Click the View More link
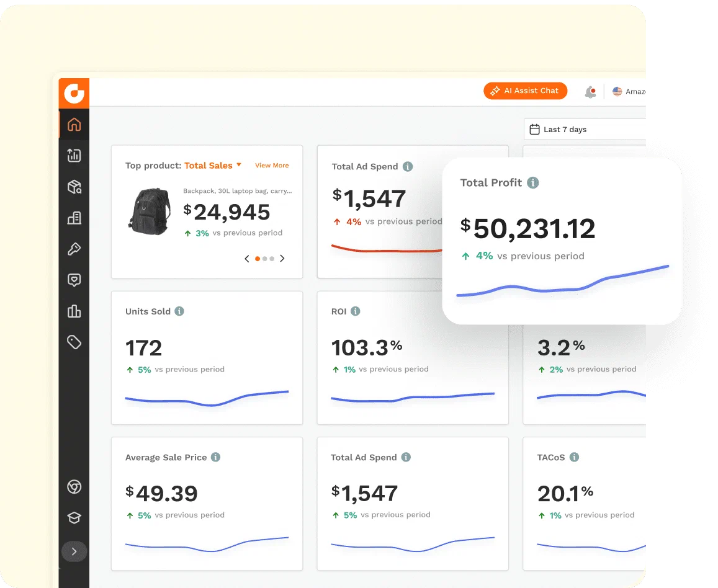Screen dimensions: 718x588 (272, 165)
